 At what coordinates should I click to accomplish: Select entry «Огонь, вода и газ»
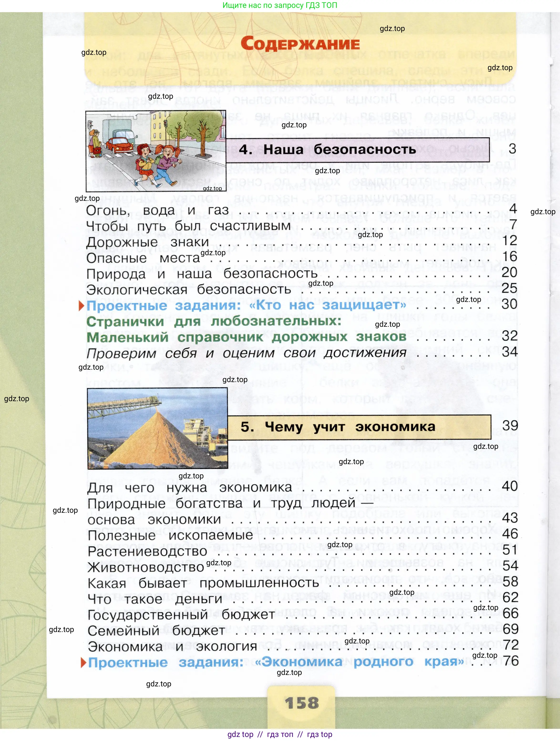pos(157,210)
